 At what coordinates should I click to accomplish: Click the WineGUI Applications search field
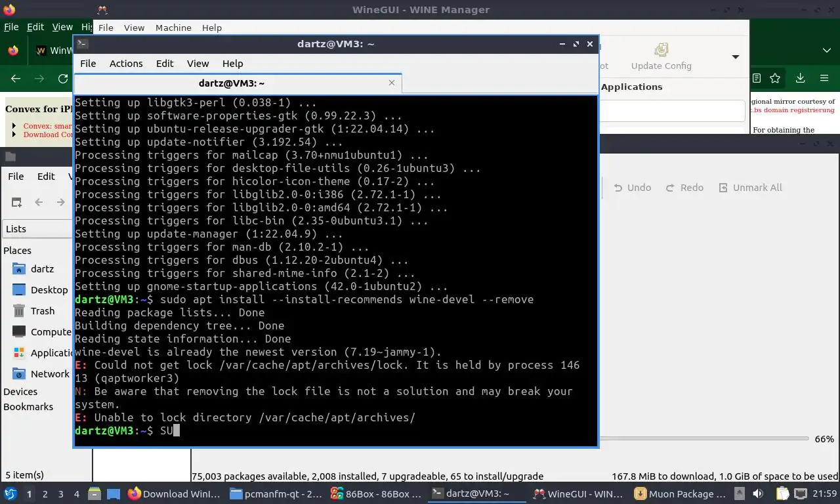coord(673,111)
